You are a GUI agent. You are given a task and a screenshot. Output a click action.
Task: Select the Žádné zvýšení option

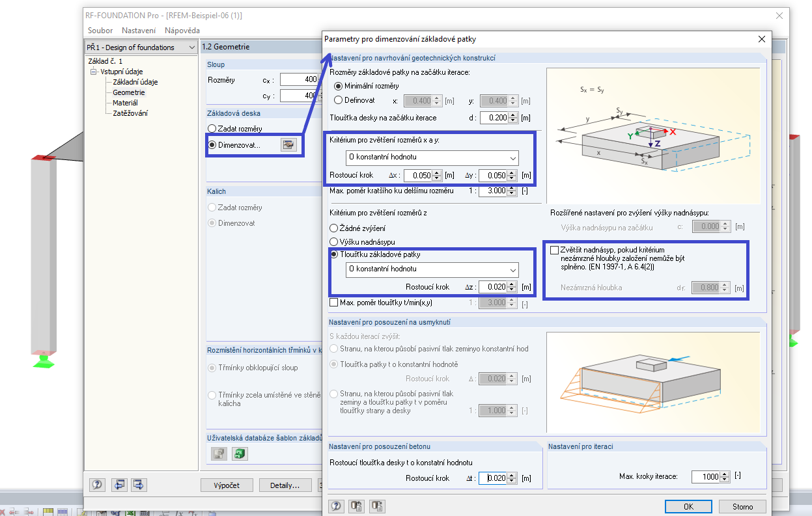click(334, 228)
